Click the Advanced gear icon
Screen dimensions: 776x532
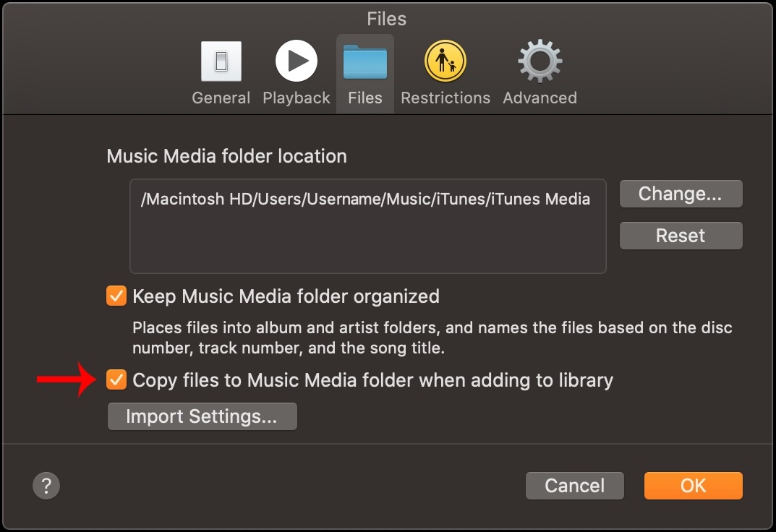pyautogui.click(x=540, y=61)
